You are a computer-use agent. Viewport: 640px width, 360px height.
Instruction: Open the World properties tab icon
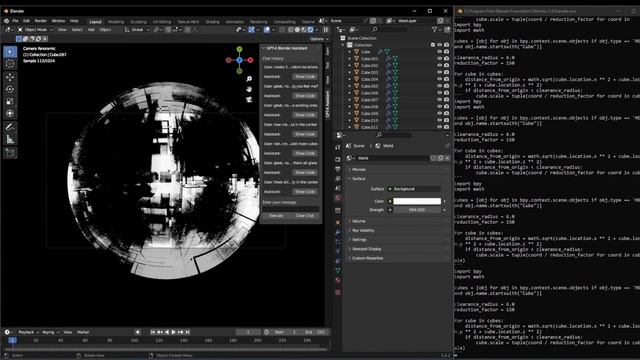tap(338, 198)
